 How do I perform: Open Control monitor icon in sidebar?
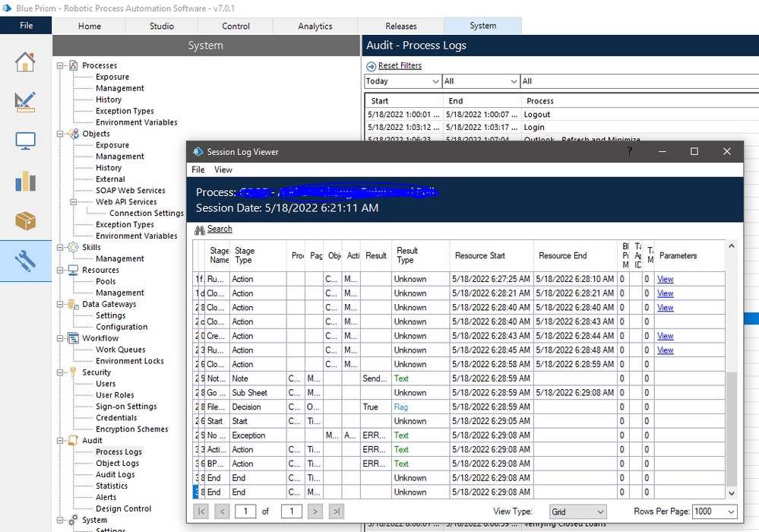pos(25,141)
